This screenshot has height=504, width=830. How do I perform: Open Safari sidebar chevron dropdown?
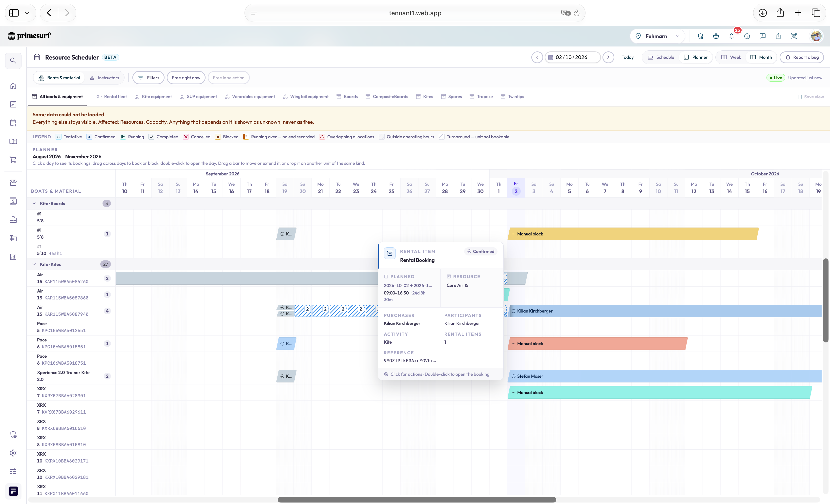point(27,13)
